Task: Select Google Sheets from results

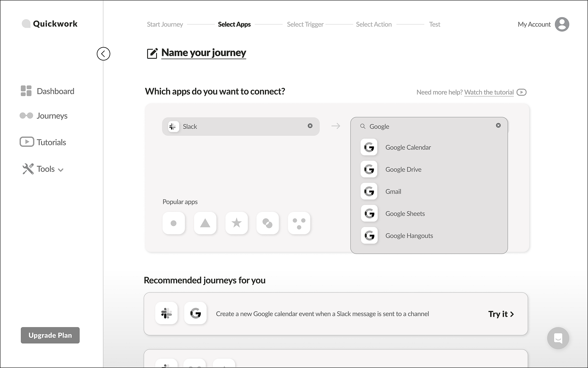Action: [429, 214]
